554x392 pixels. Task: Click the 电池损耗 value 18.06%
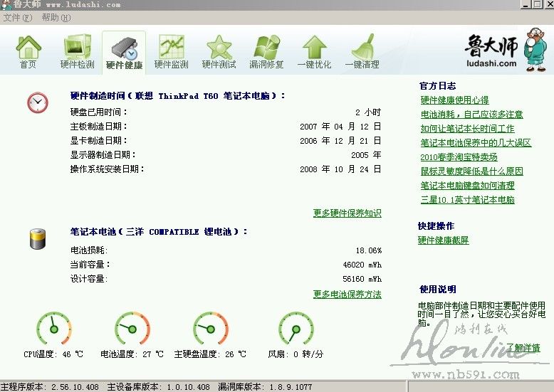(x=369, y=250)
